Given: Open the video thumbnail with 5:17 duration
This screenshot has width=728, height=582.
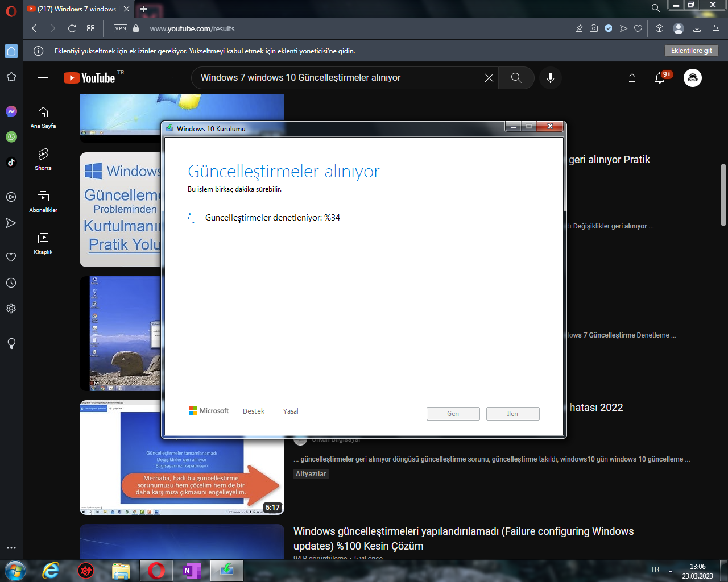Looking at the screenshot, I should [x=182, y=458].
